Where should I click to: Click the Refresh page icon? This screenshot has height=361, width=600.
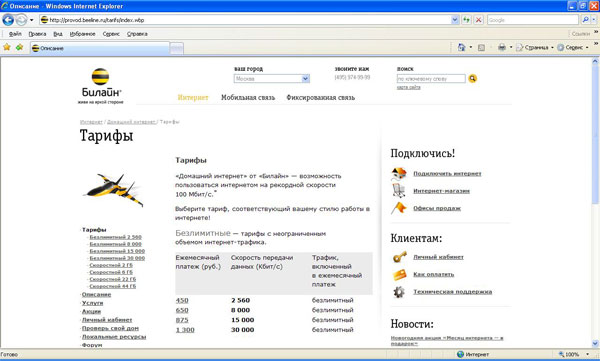pos(466,20)
